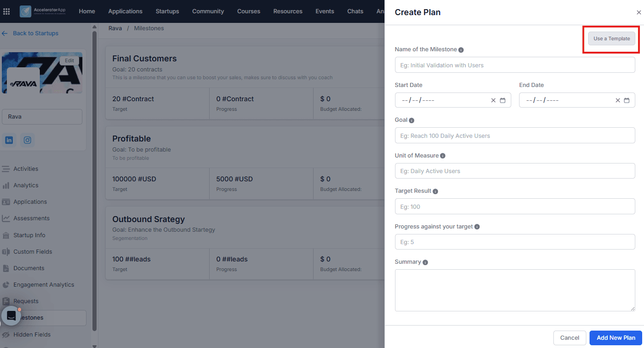Click the Use a Template button
Viewport: 644px width, 348px height.
pos(612,38)
